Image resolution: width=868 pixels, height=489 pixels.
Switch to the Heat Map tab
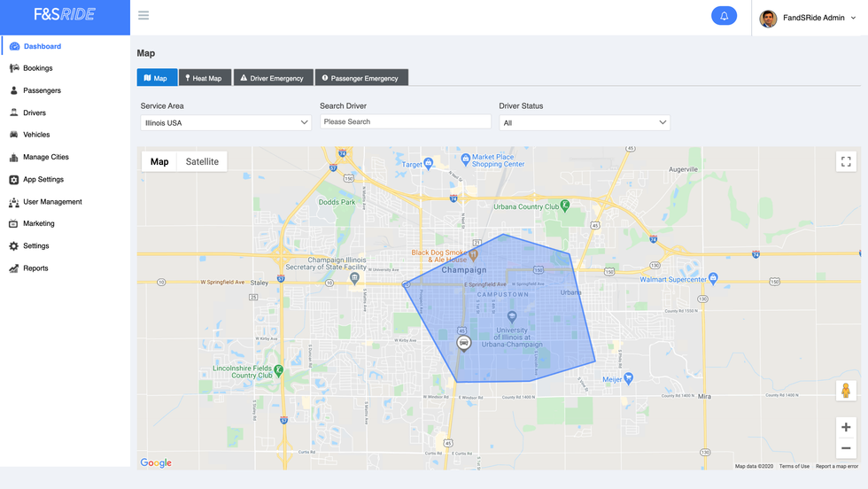pyautogui.click(x=205, y=78)
